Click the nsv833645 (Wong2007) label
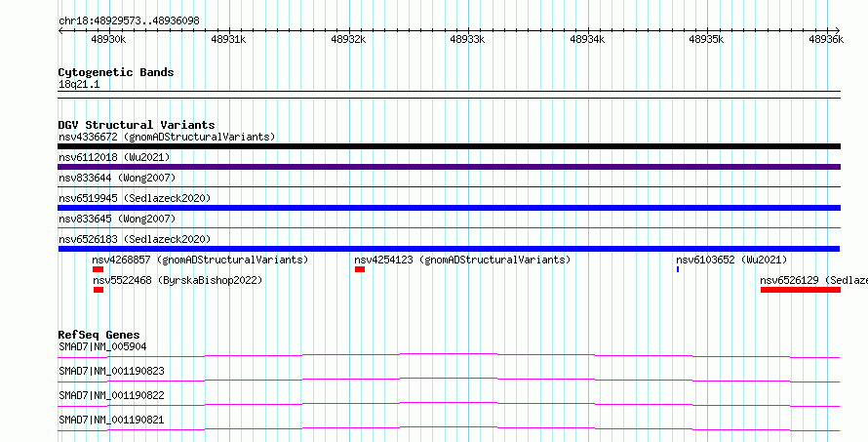Image resolution: width=868 pixels, height=442 pixels. [x=117, y=219]
